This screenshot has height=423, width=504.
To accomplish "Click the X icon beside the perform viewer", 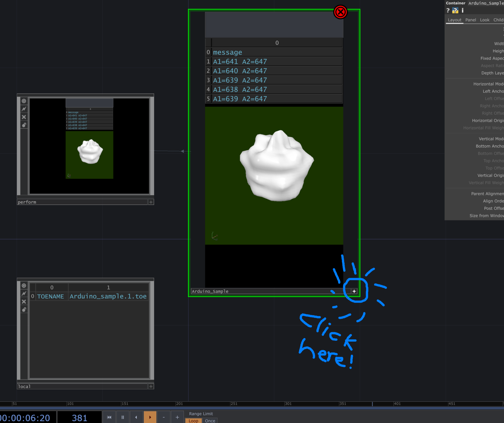I will click(24, 117).
